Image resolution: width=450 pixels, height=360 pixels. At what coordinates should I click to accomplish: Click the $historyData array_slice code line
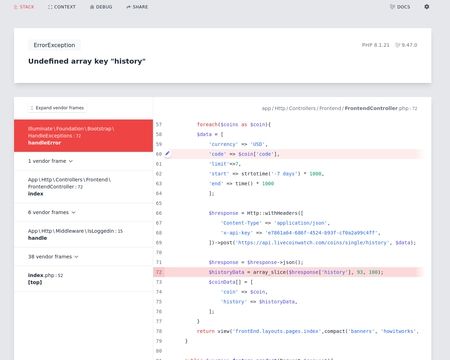(296, 272)
